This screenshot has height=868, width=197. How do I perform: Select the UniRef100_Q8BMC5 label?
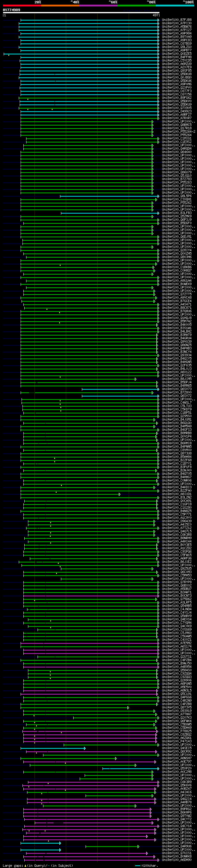tap(176, 125)
